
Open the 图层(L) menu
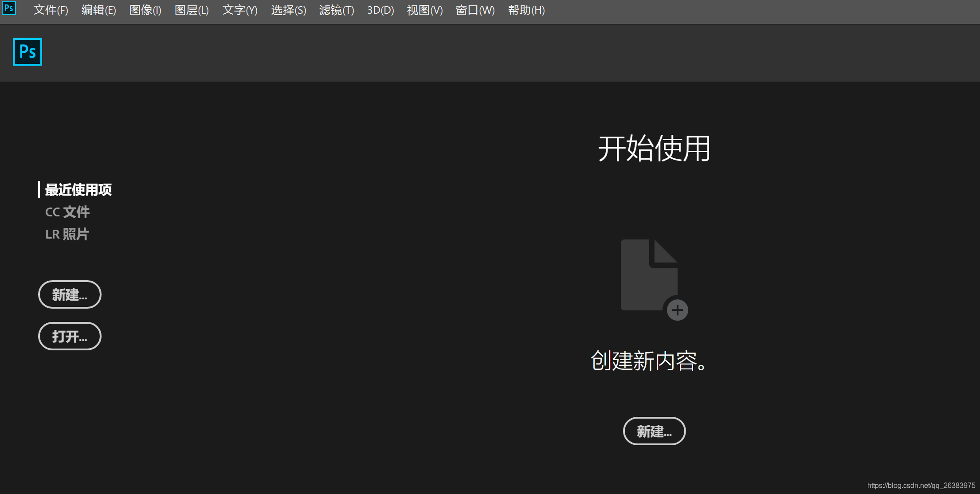pyautogui.click(x=192, y=10)
